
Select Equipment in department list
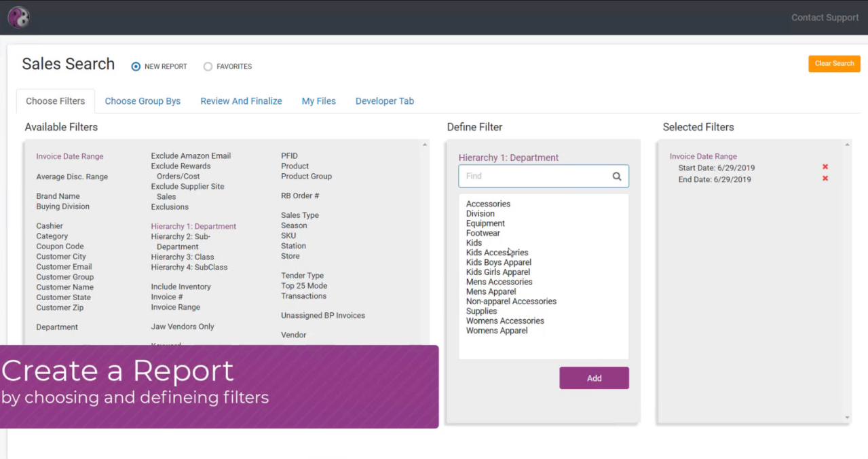coord(485,223)
